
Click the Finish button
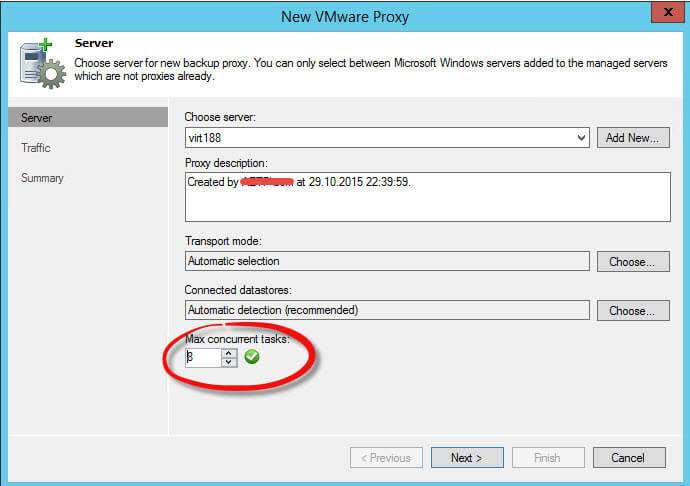point(548,458)
